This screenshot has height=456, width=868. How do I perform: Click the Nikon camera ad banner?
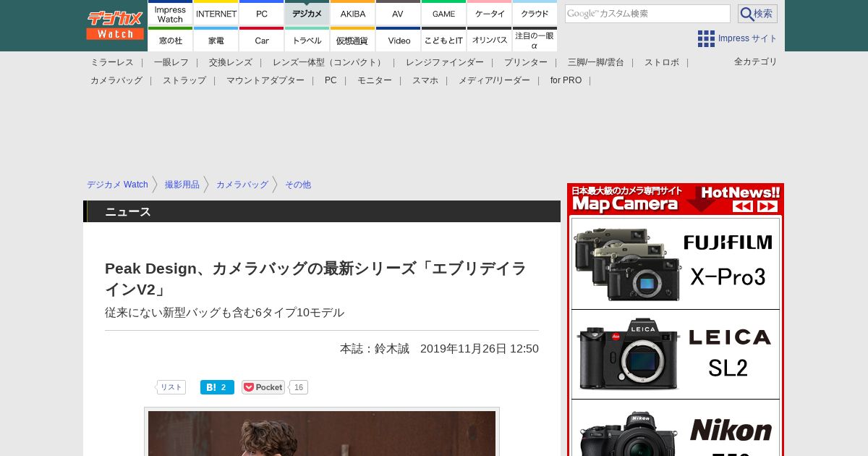[x=676, y=428]
